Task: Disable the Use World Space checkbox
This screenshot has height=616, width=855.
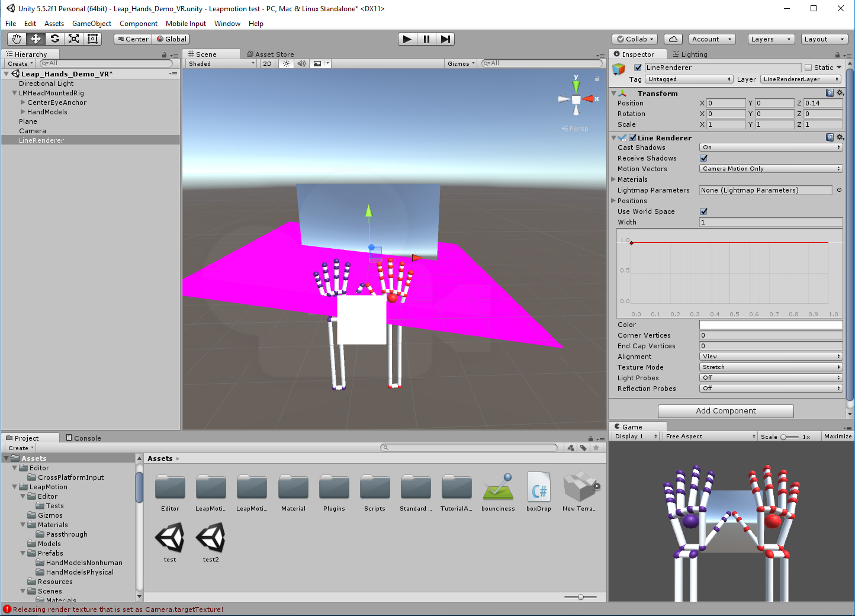Action: pos(703,211)
